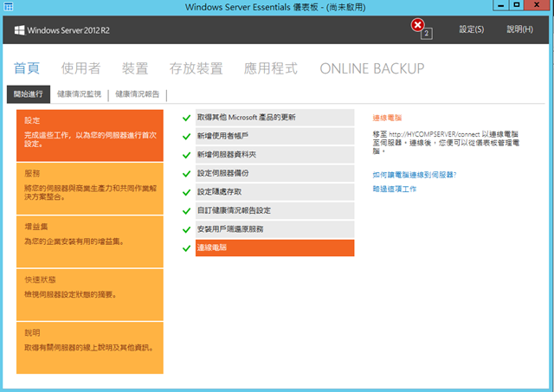Screen dimensions: 554x392
Task: Select task 取得其他 Microsoft 產品的更新
Action: pos(275,118)
